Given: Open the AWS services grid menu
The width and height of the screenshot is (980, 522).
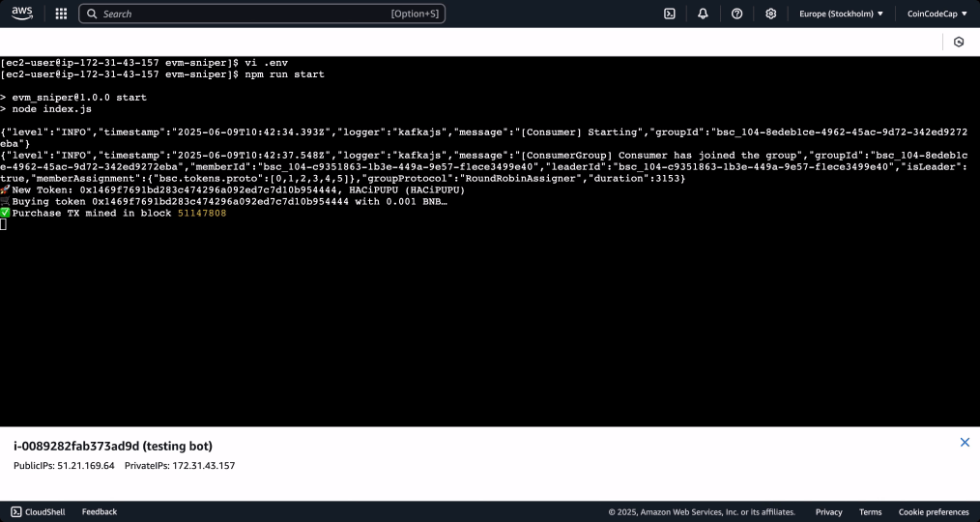Looking at the screenshot, I should tap(61, 14).
